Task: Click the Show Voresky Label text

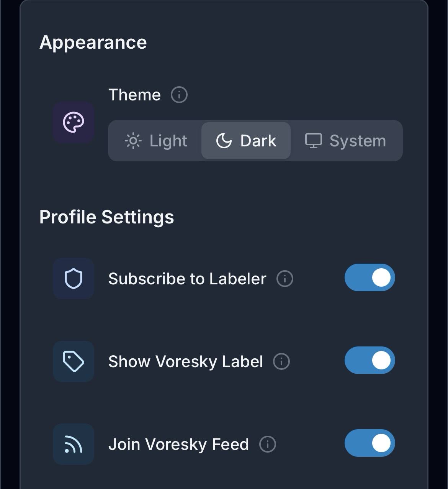Action: tap(186, 361)
